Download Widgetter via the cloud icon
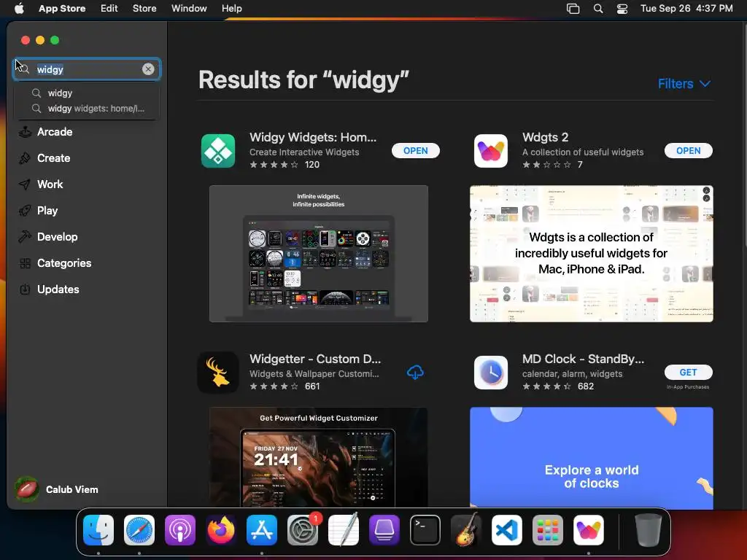Viewport: 747px width, 560px height. tap(415, 373)
